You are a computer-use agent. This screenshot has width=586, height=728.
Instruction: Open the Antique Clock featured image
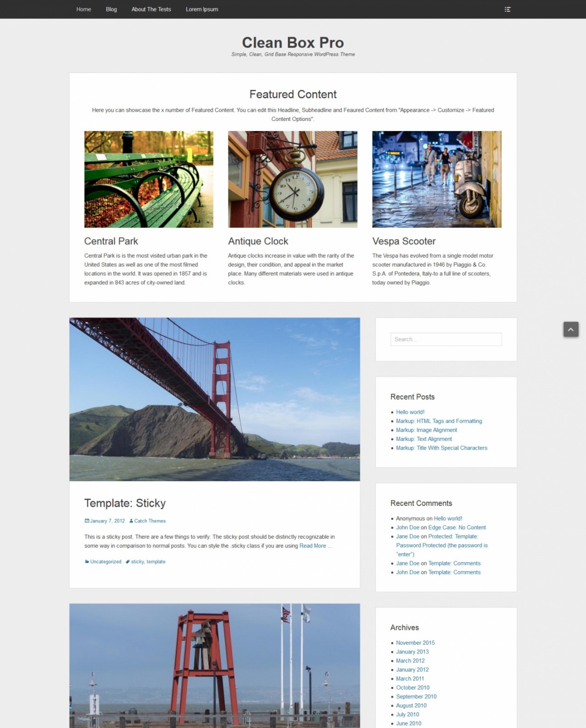(x=293, y=179)
